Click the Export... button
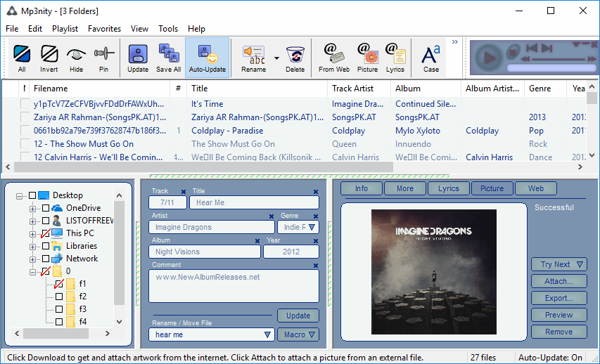The image size is (600, 364). 559,298
